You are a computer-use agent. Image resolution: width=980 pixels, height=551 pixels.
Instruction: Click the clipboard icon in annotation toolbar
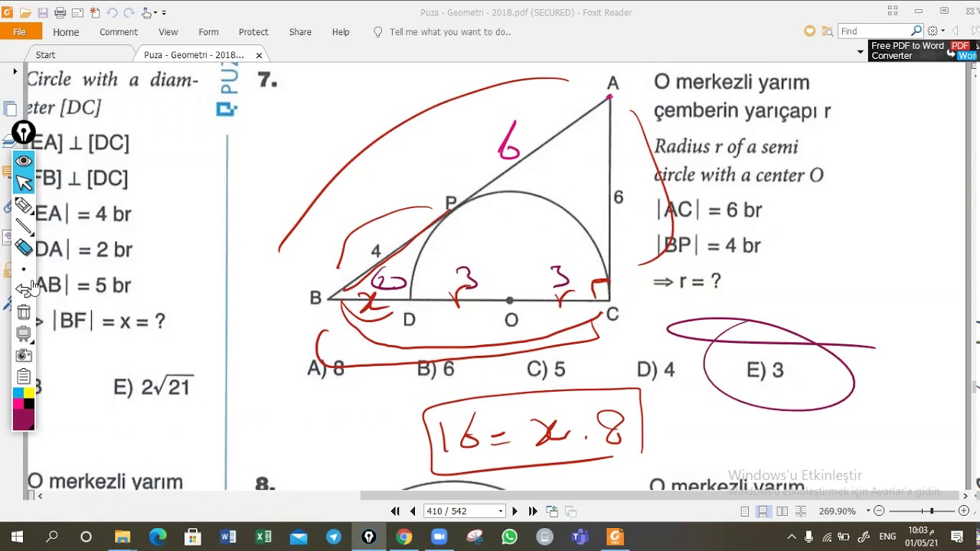pos(24,377)
